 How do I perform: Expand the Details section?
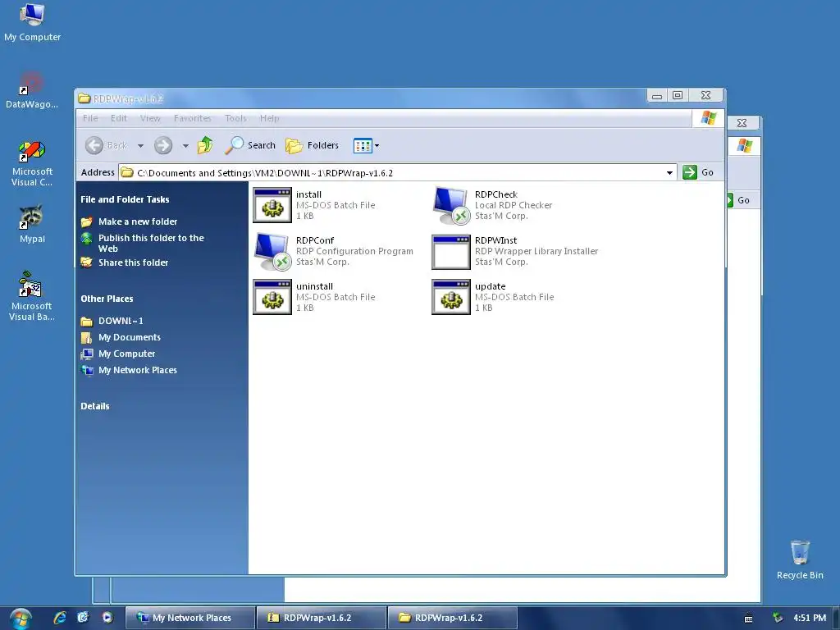tap(95, 407)
